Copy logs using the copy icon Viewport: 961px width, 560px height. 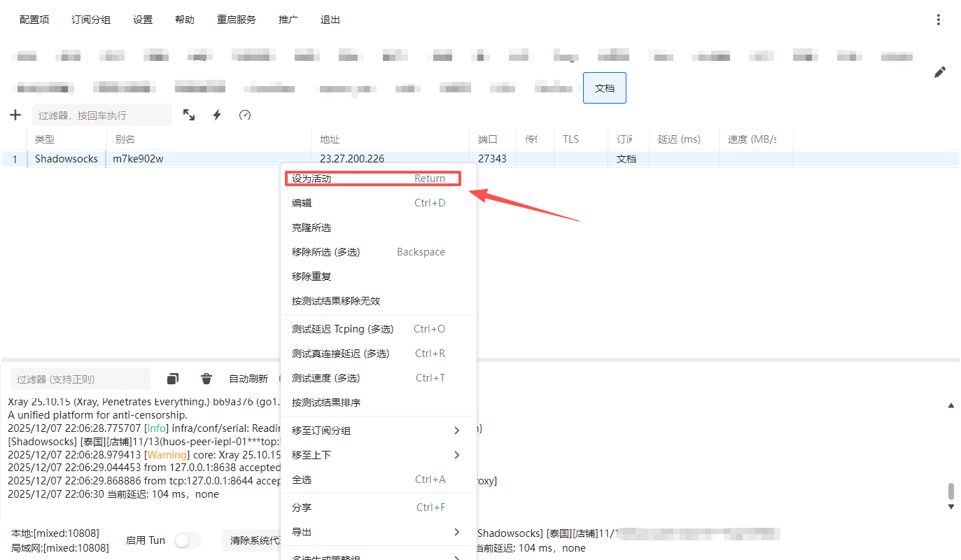click(x=172, y=378)
